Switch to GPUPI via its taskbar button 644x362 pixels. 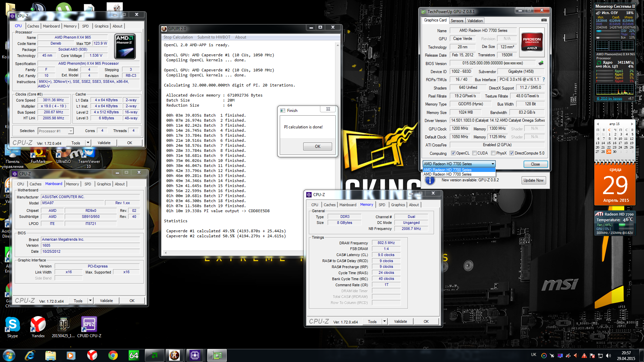(x=174, y=355)
